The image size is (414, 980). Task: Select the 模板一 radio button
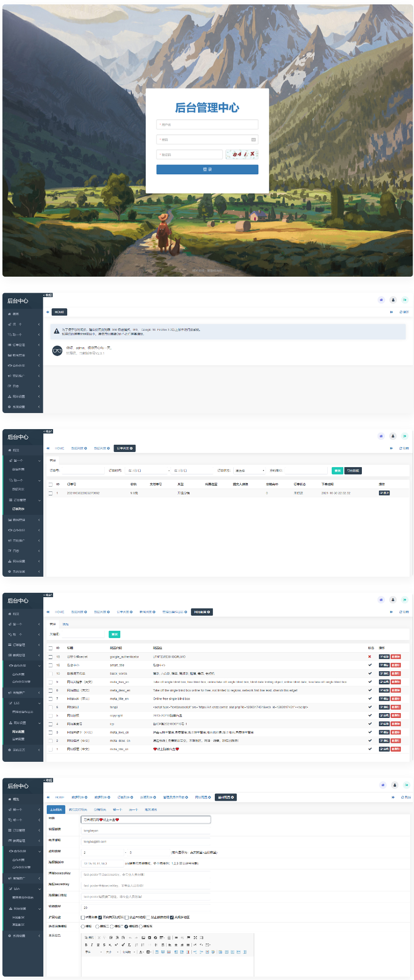coord(83,926)
